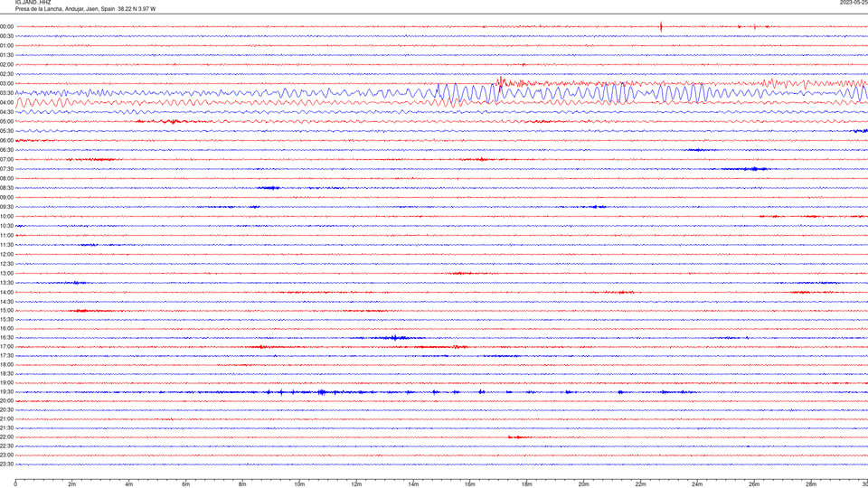Image resolution: width=868 pixels, height=488 pixels.
Task: Pick the 03:00 row label
Action: coord(6,83)
